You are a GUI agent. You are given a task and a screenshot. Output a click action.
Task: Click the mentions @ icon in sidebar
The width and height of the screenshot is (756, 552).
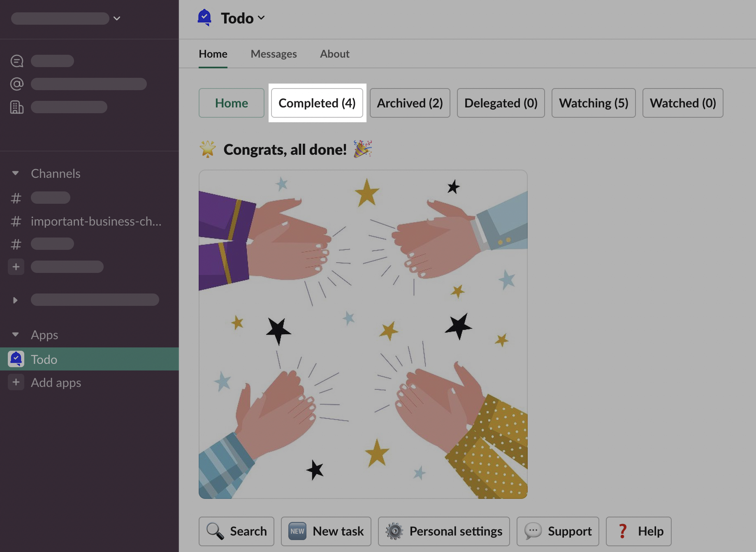pyautogui.click(x=17, y=84)
